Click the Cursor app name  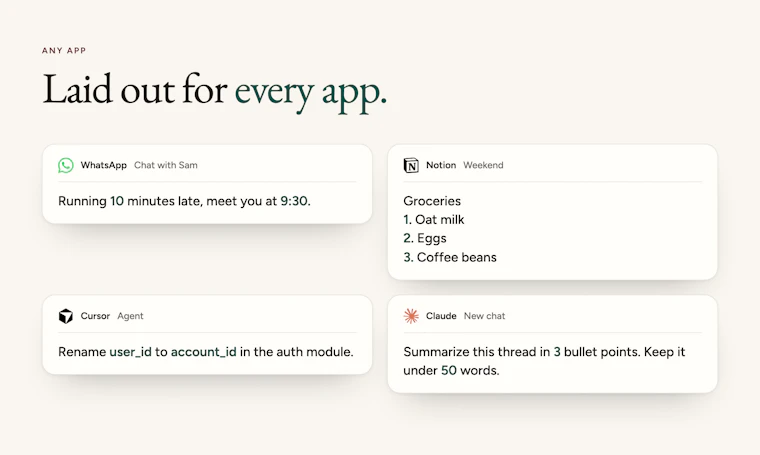[x=95, y=316]
